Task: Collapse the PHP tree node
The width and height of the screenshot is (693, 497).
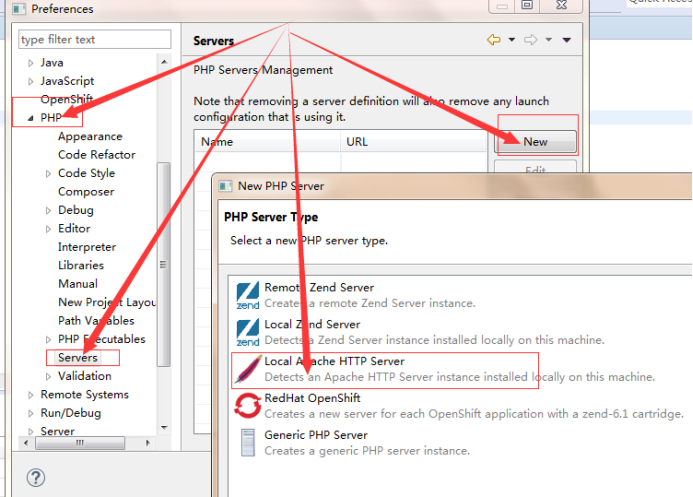Action: (30, 118)
